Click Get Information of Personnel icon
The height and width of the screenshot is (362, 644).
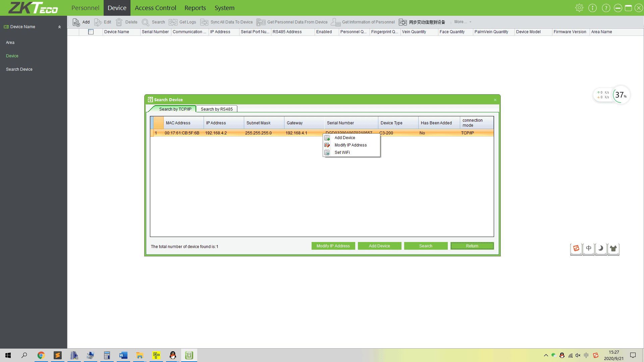[335, 22]
